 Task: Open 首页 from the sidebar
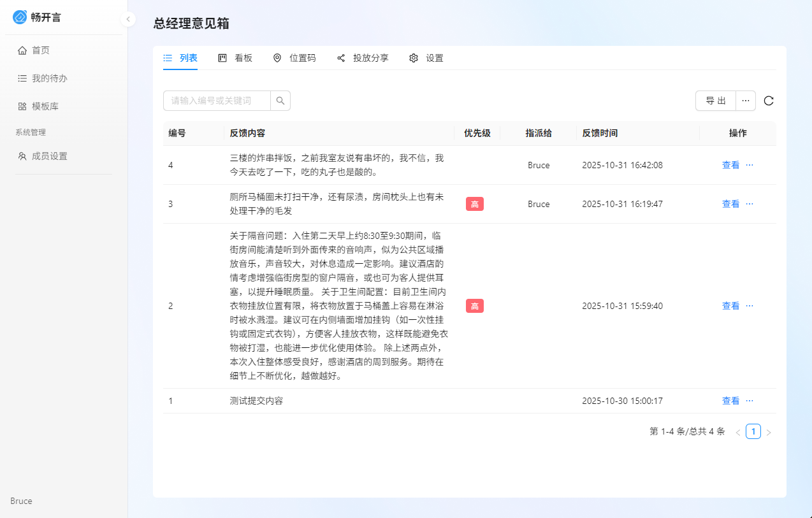pos(41,50)
